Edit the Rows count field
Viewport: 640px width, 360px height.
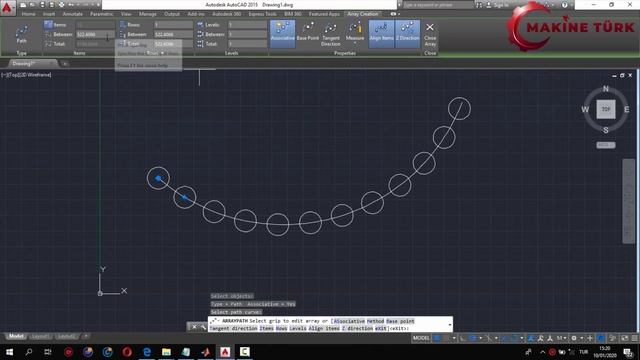(x=173, y=25)
